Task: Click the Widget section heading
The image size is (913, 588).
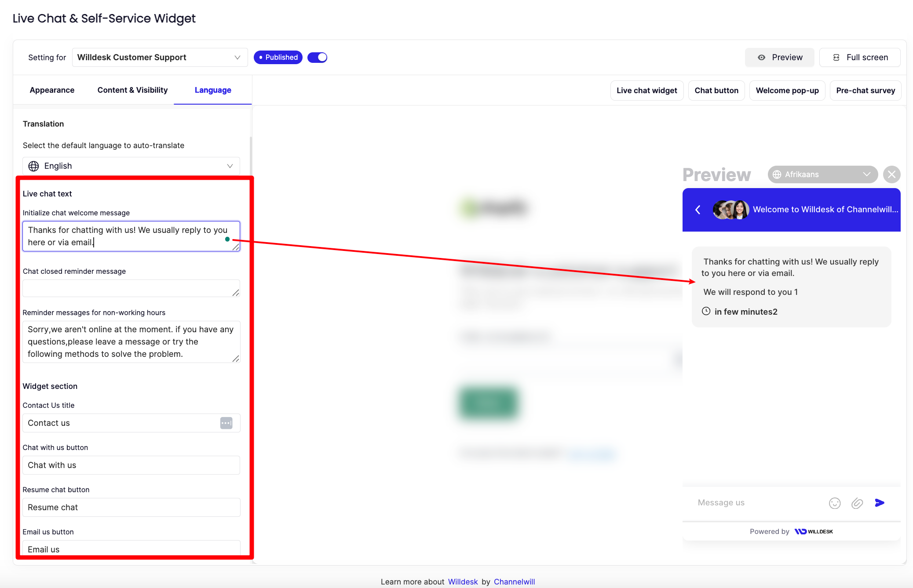Action: (50, 386)
